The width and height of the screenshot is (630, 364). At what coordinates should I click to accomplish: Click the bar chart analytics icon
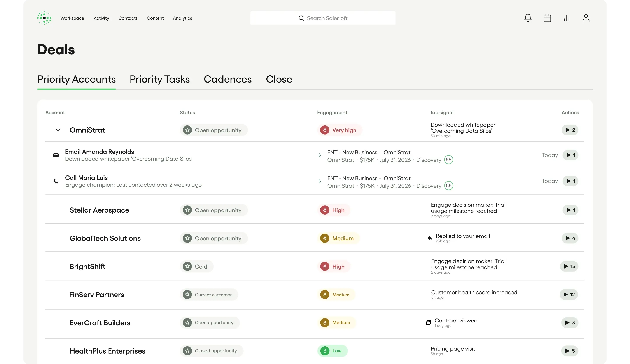pos(567,18)
